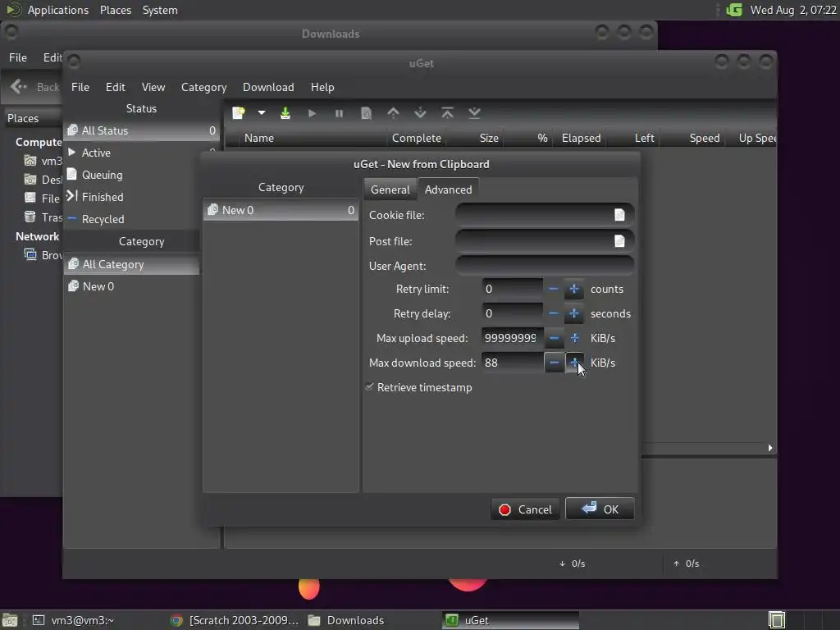Click the download properties toolbar icon
The height and width of the screenshot is (630, 840).
point(367,113)
